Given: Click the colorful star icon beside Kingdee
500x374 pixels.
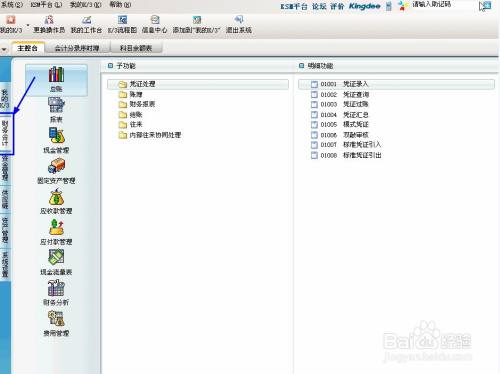Looking at the screenshot, I should 403,6.
